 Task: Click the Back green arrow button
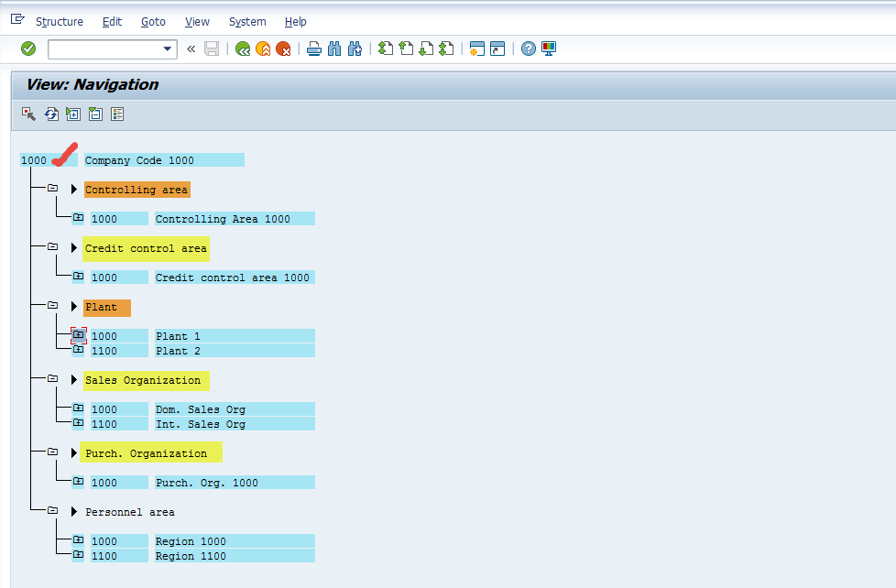click(x=242, y=49)
